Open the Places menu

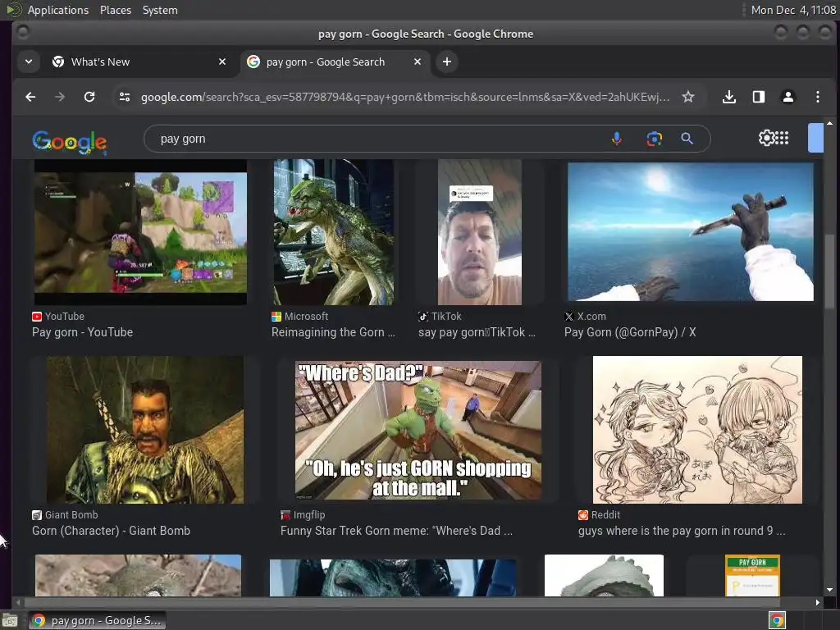click(x=116, y=10)
